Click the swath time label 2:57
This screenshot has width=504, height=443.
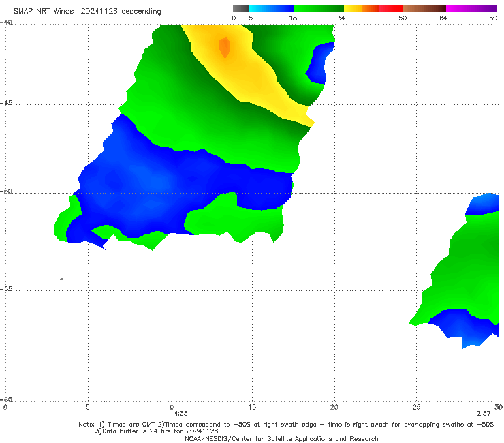click(484, 414)
